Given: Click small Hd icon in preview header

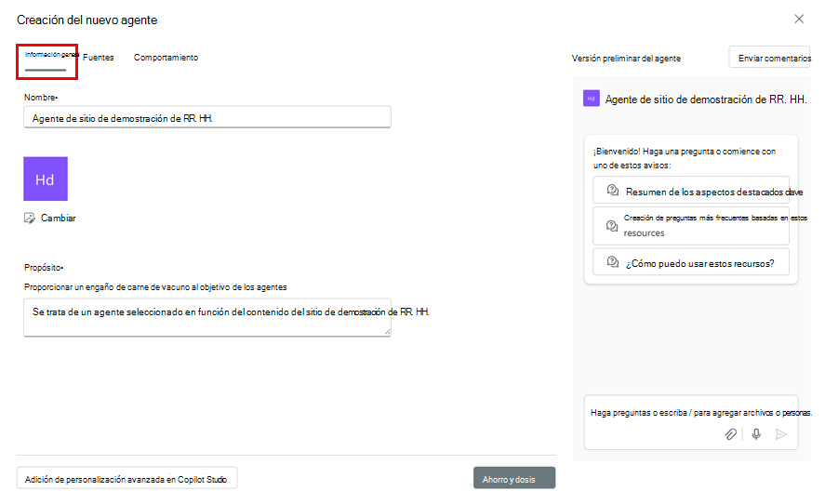Looking at the screenshot, I should click(591, 99).
